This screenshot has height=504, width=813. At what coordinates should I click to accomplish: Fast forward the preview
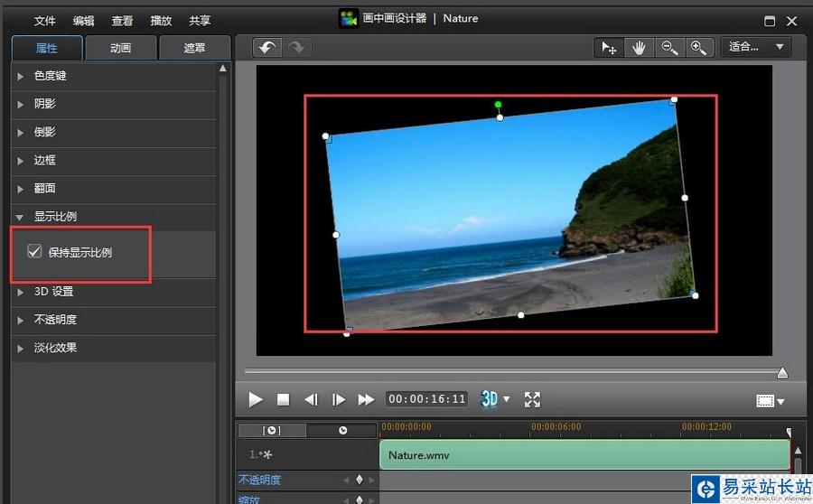tap(366, 399)
